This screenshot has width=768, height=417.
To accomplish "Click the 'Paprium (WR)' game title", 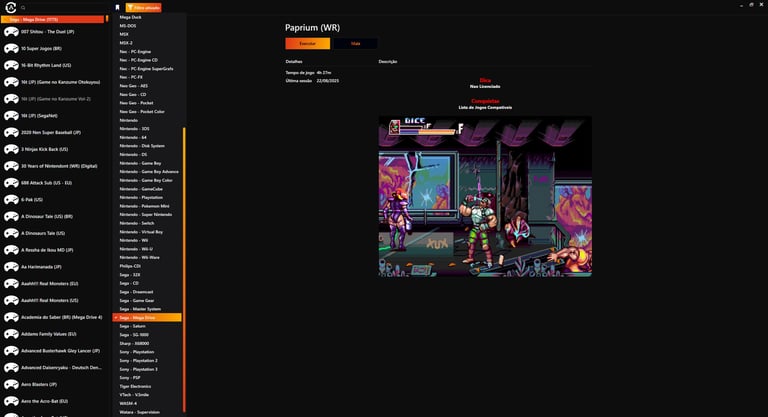I will (x=312, y=28).
